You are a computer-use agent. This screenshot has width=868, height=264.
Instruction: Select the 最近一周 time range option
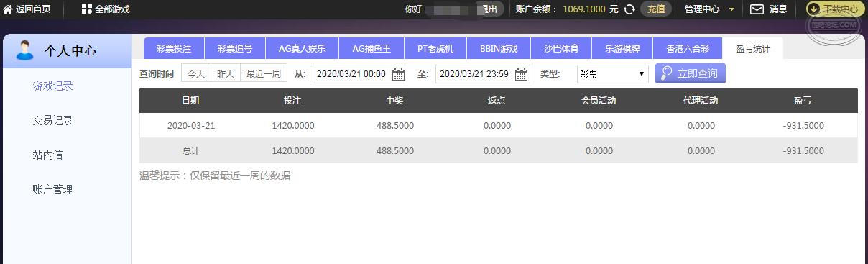point(264,73)
